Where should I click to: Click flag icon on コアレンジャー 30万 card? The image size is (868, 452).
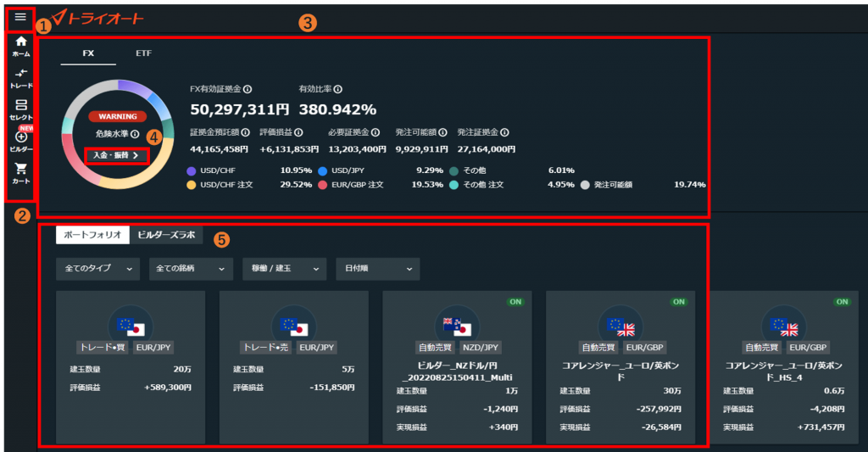click(620, 326)
